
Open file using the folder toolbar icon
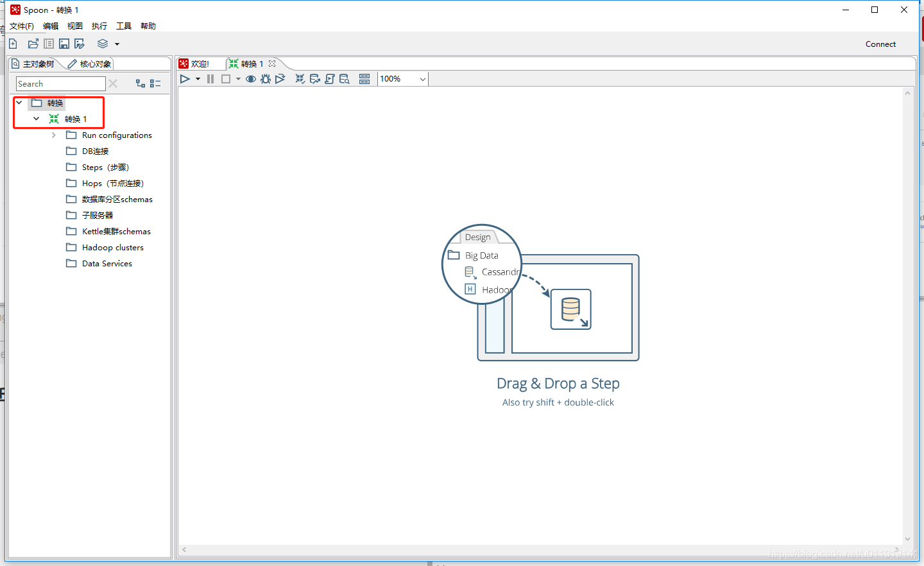point(33,44)
